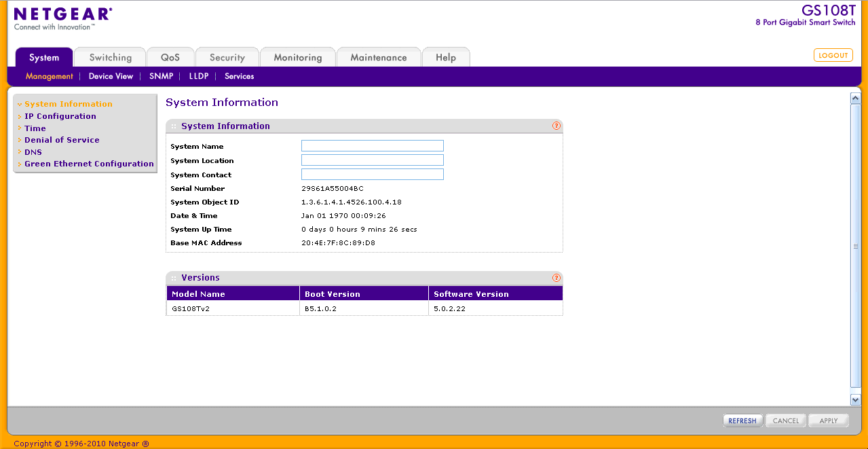The image size is (868, 449).
Task: Open the Switching tab
Action: 110,58
